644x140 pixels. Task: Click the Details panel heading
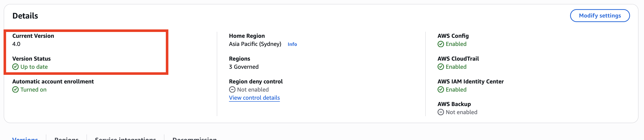(x=25, y=16)
